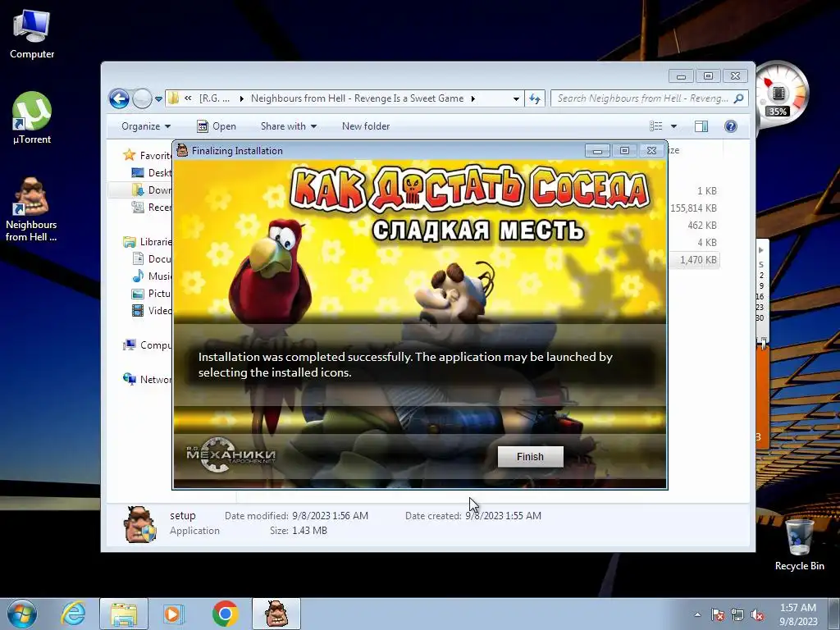Click the Neighbours from Hell breadcrumb segment
The width and height of the screenshot is (840, 630).
click(358, 98)
